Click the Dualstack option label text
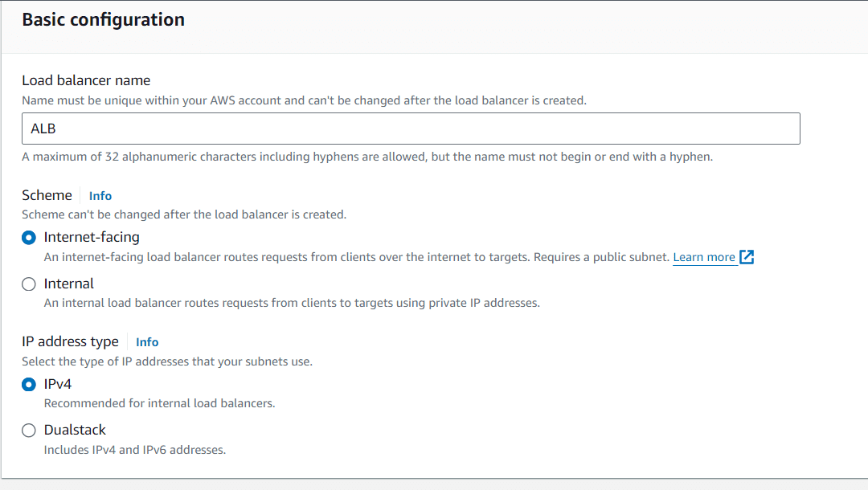 [x=75, y=430]
